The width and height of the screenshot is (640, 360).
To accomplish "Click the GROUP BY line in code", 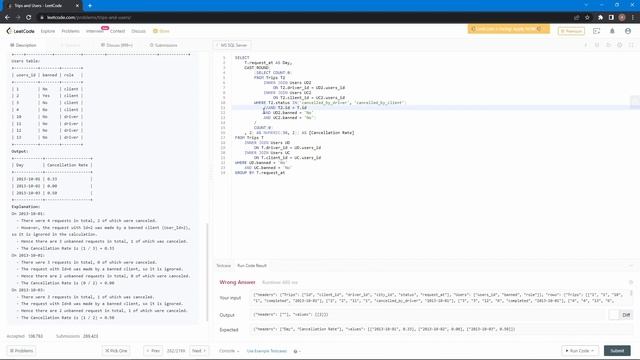I will pyautogui.click(x=260, y=173).
